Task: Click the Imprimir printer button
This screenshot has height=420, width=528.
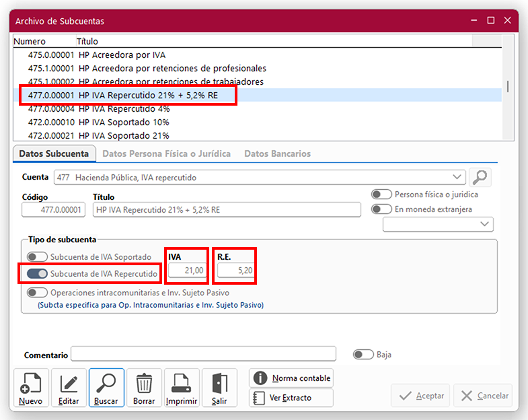Action: [x=182, y=388]
